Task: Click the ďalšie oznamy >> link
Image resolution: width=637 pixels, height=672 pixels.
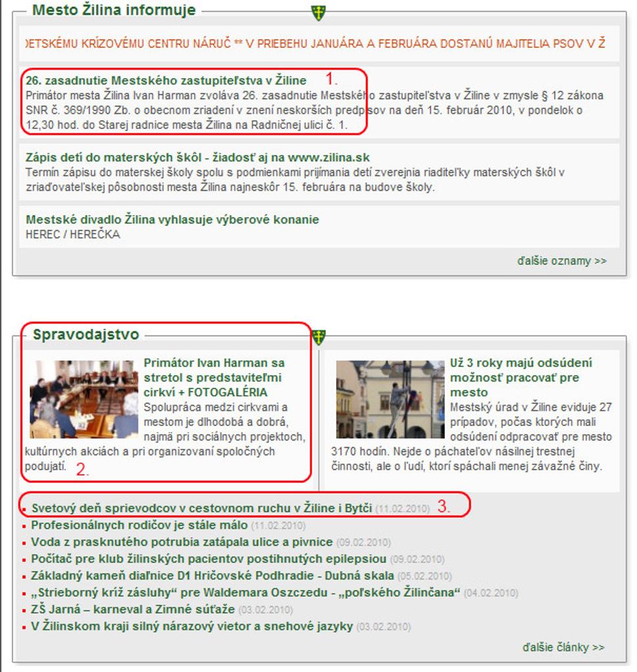Action: click(x=561, y=260)
